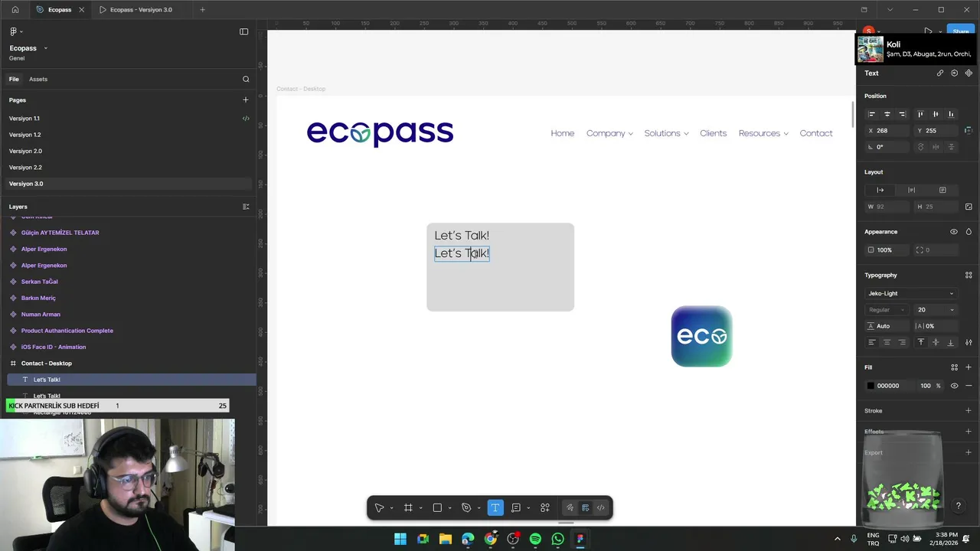This screenshot has width=980, height=551.
Task: Align top in Position section
Action: point(920,114)
